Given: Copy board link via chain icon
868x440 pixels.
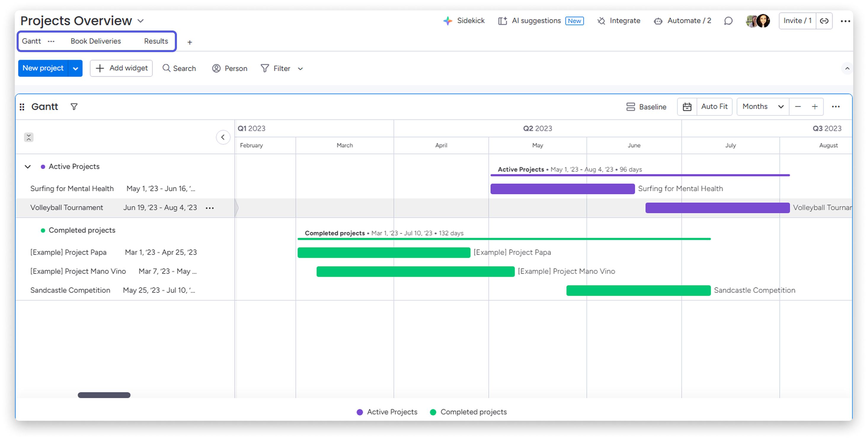Looking at the screenshot, I should (824, 21).
